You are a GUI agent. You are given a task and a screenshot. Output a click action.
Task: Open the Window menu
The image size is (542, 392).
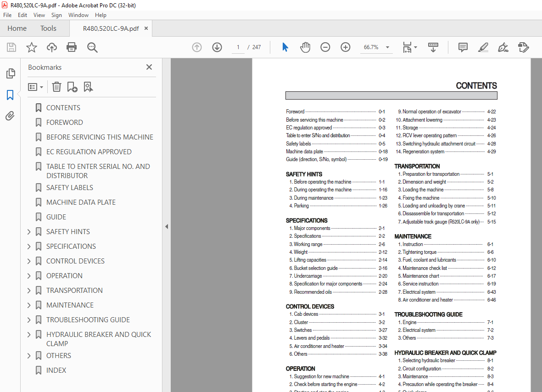(78, 15)
